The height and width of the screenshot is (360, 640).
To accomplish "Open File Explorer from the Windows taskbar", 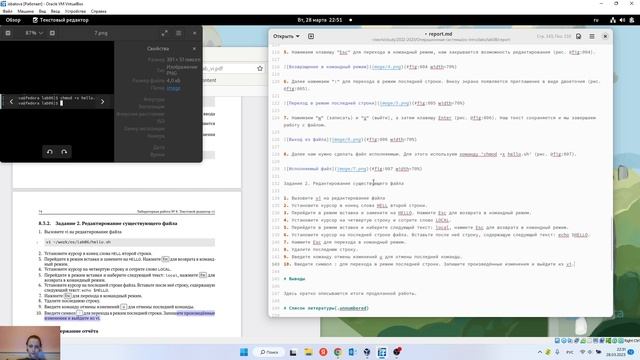I will (308, 352).
